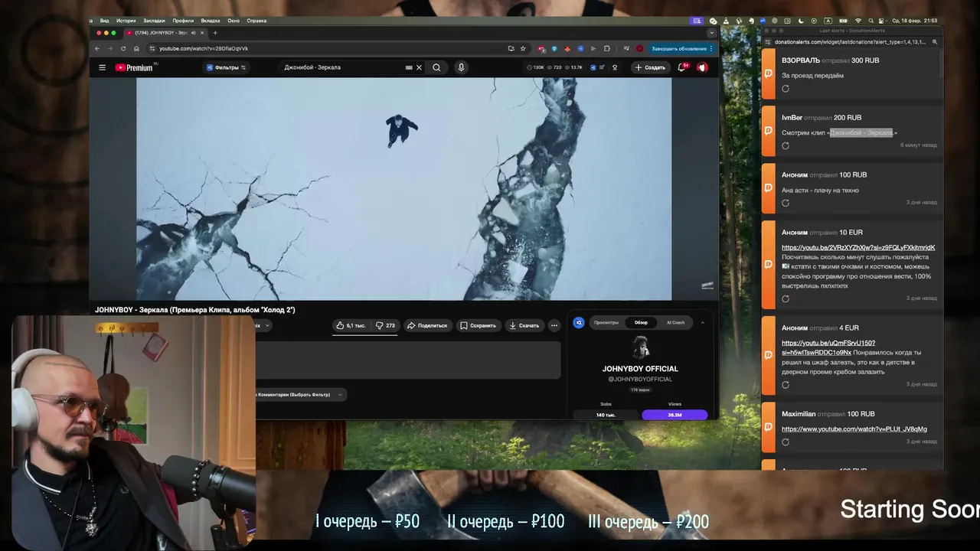
Task: Open Wi-Fi status in menu bar
Action: [857, 21]
